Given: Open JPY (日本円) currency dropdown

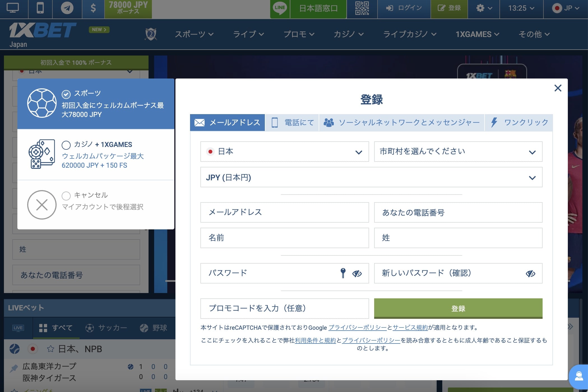Looking at the screenshot, I should coord(371,177).
